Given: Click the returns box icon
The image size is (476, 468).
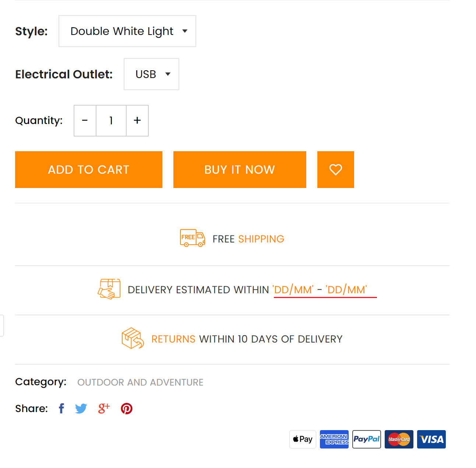Looking at the screenshot, I should [133, 338].
